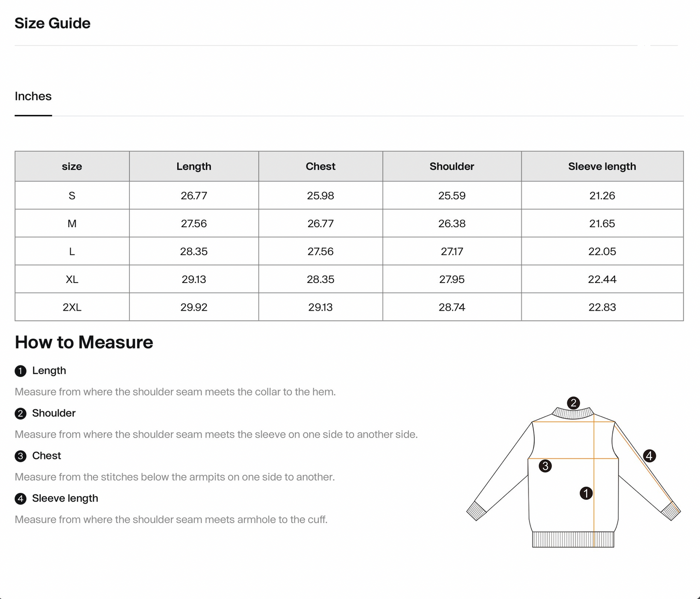
Task: Click number 4 icon beside Sleeve length
Action: 20,499
